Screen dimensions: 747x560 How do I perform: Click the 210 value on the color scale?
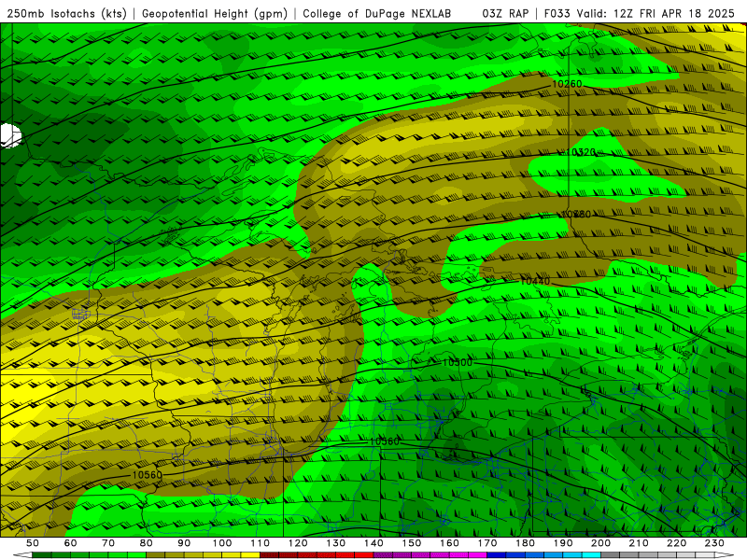point(639,543)
